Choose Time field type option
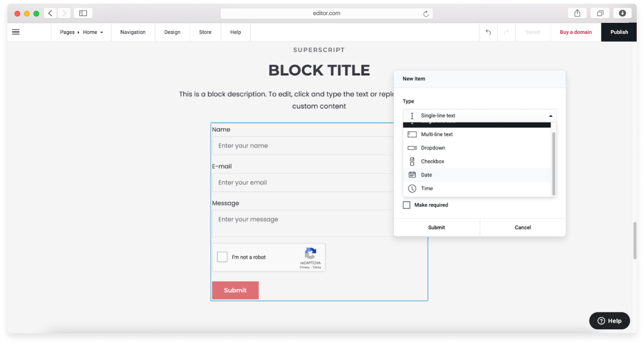The width and height of the screenshot is (644, 344). (477, 189)
